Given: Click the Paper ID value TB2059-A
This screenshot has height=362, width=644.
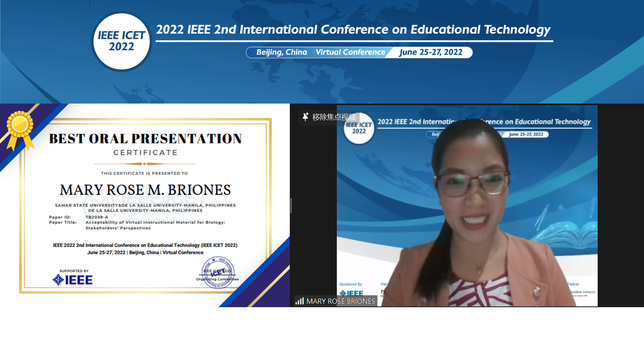Looking at the screenshot, I should tap(97, 217).
